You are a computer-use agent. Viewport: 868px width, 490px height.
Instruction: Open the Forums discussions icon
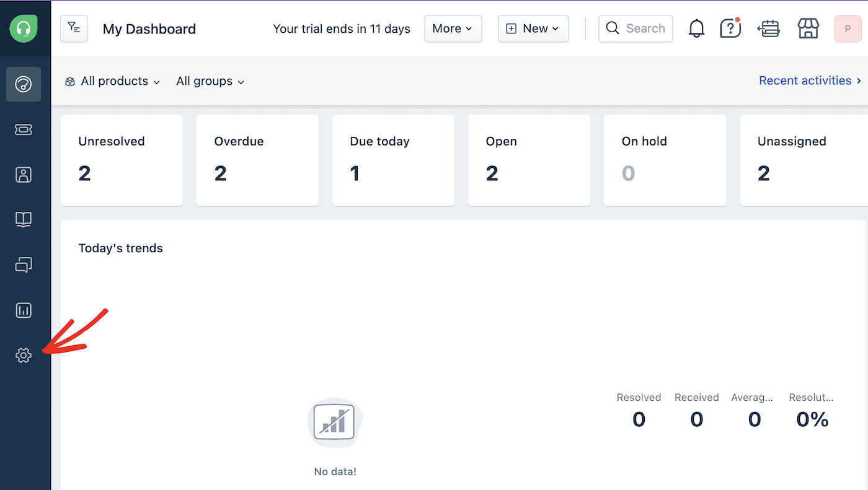pos(23,265)
